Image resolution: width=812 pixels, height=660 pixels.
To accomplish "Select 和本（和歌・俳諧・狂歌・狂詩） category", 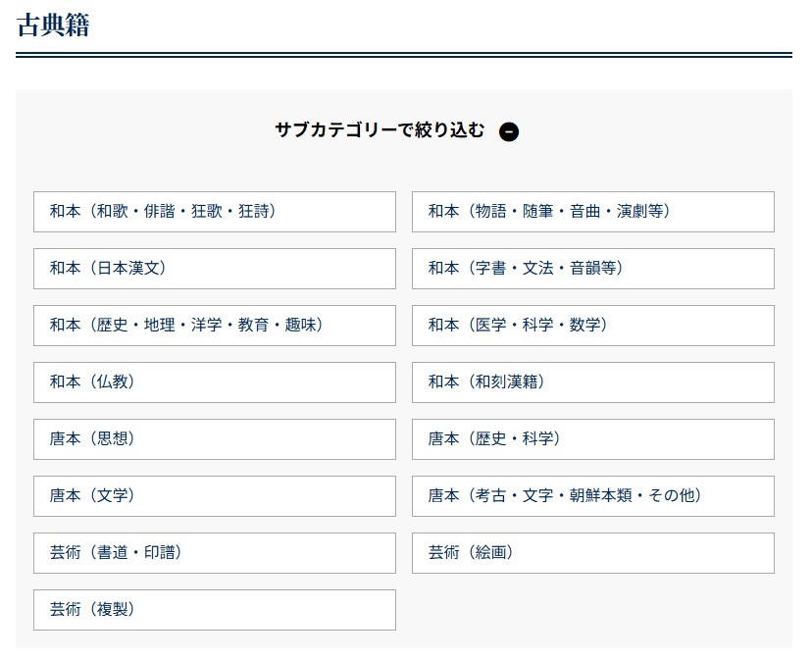I will coord(214,212).
